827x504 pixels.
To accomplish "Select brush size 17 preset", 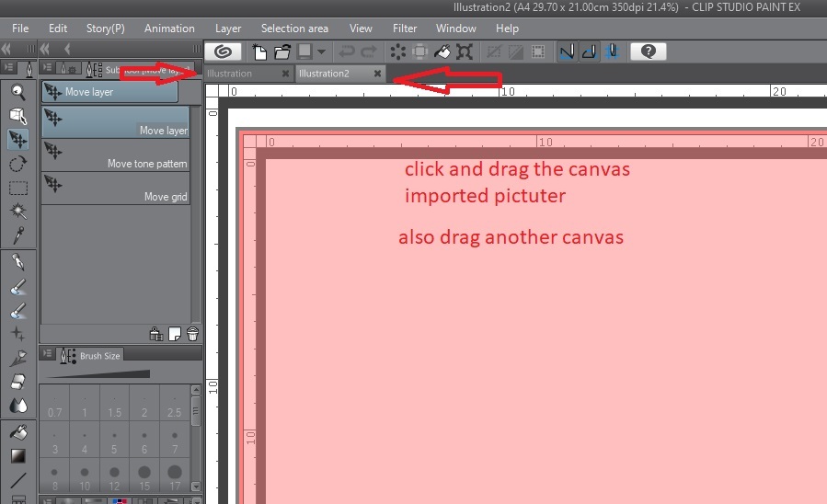I will (175, 477).
